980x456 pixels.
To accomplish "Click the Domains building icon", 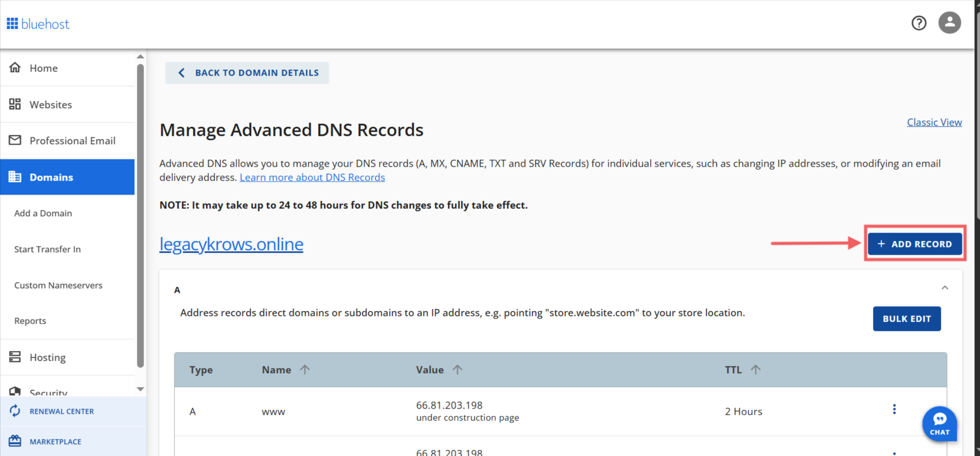I will coord(15,177).
